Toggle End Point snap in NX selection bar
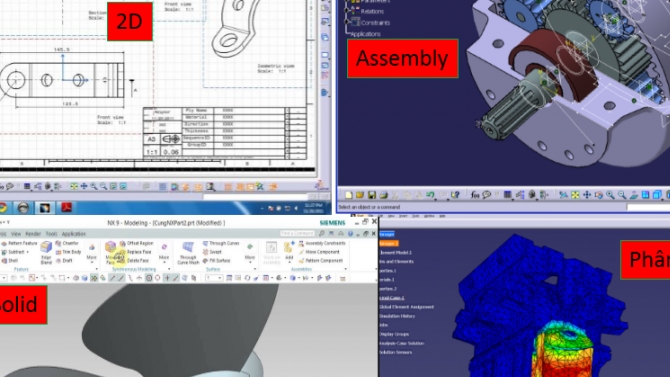The height and width of the screenshot is (377, 670). pyautogui.click(x=113, y=278)
